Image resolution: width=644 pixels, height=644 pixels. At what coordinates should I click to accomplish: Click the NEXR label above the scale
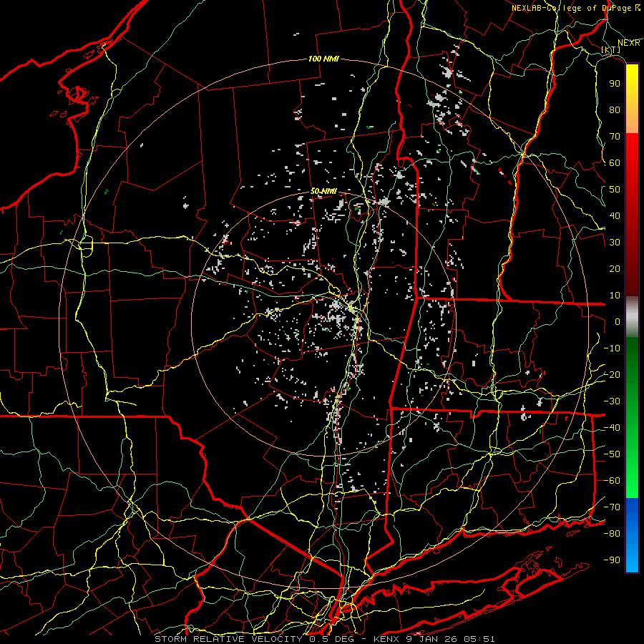pyautogui.click(x=629, y=43)
